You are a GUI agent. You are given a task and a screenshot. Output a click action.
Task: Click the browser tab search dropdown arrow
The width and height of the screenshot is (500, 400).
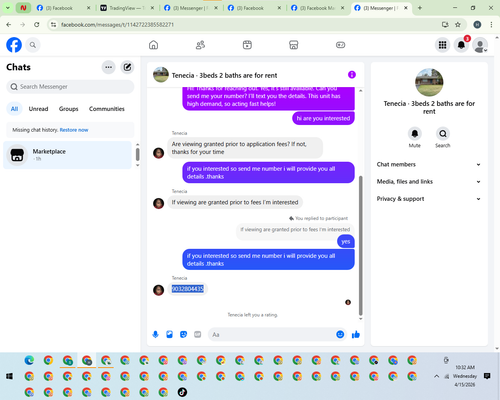(8, 8)
